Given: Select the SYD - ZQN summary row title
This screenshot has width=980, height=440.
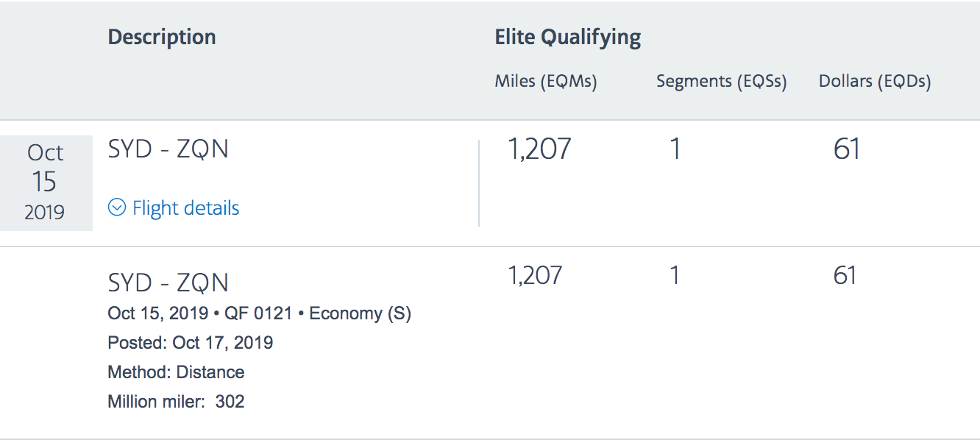Looking at the screenshot, I should (168, 149).
